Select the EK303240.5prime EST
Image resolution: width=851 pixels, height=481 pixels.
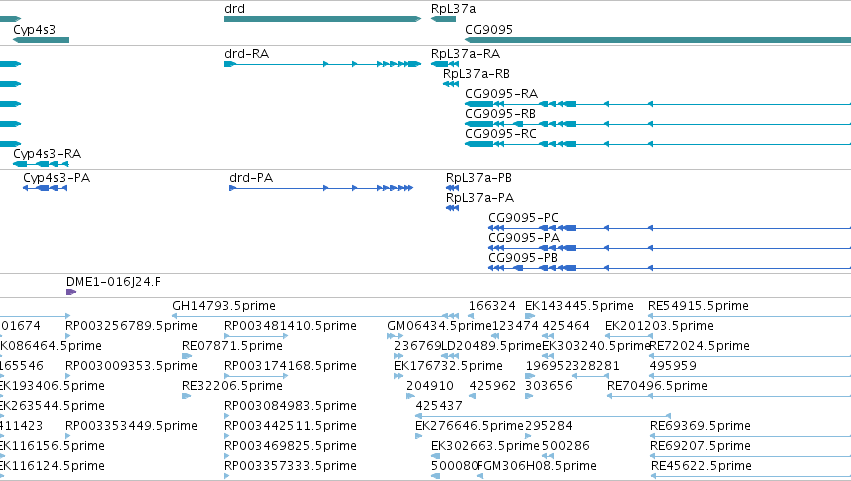[548, 356]
